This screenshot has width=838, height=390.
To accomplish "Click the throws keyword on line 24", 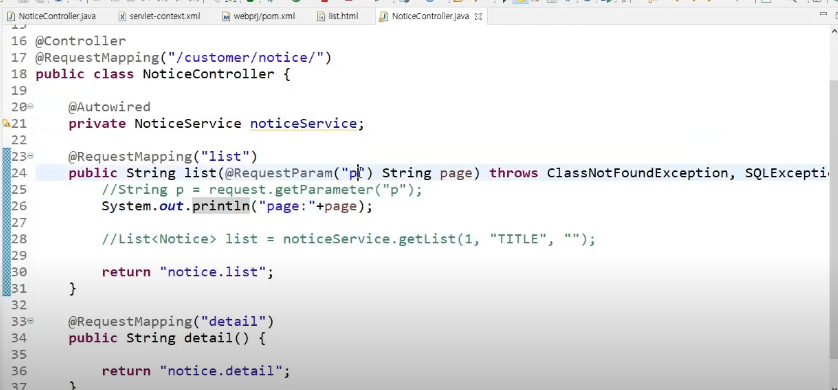I will (x=514, y=173).
